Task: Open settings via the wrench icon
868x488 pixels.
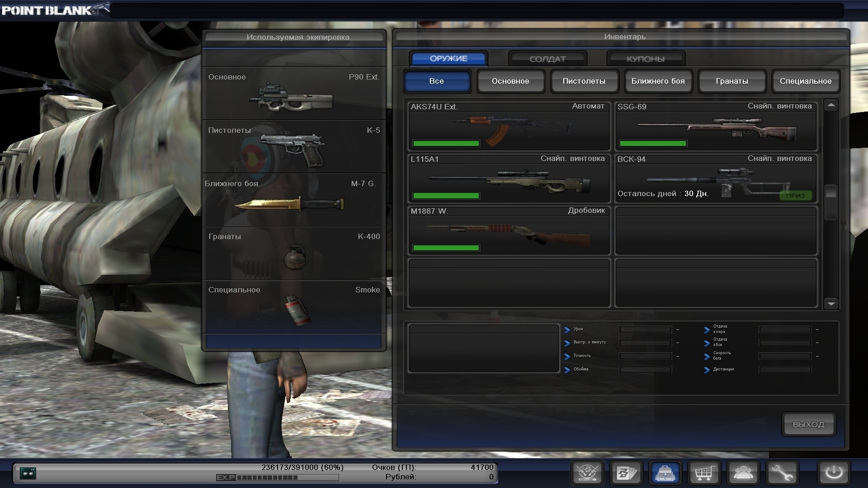Action: click(x=782, y=473)
